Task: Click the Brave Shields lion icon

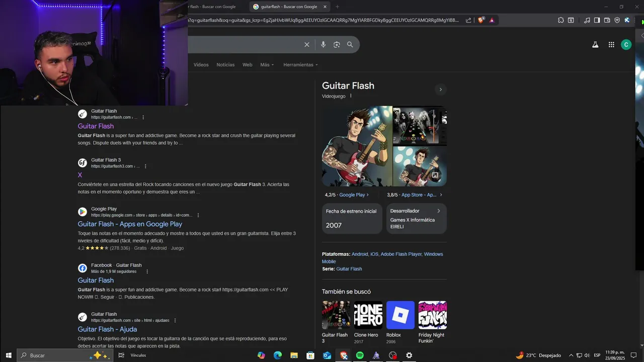Action: pos(481,20)
